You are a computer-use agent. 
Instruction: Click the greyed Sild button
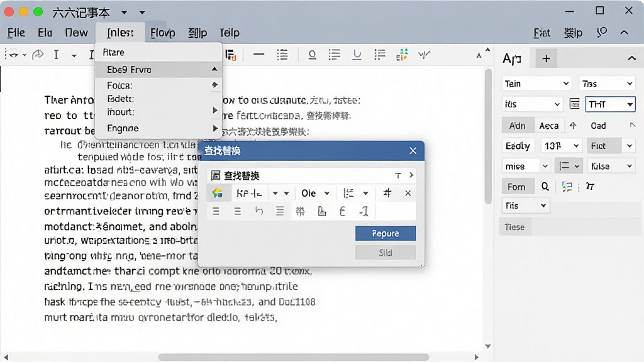[x=386, y=253]
